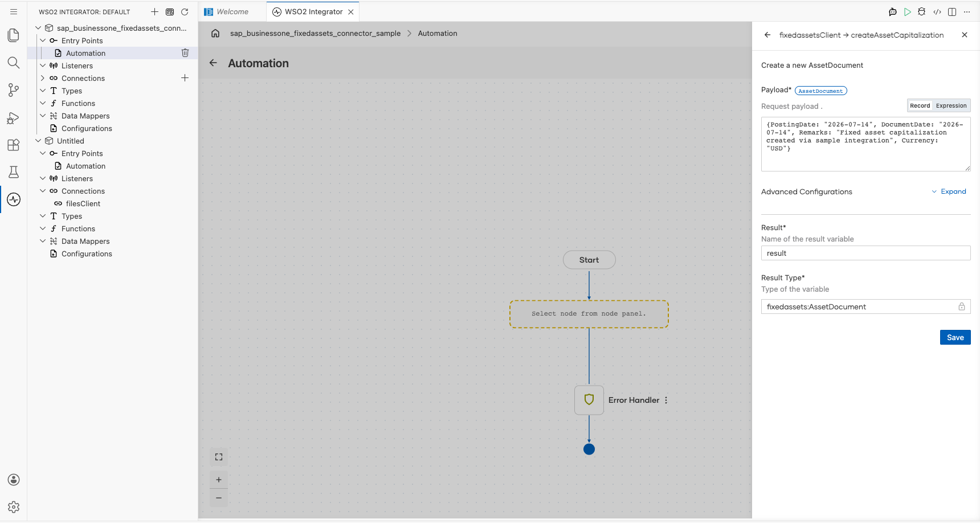Go to home via breadcrumb house icon
Screen dimensions: 980x523
coord(215,33)
